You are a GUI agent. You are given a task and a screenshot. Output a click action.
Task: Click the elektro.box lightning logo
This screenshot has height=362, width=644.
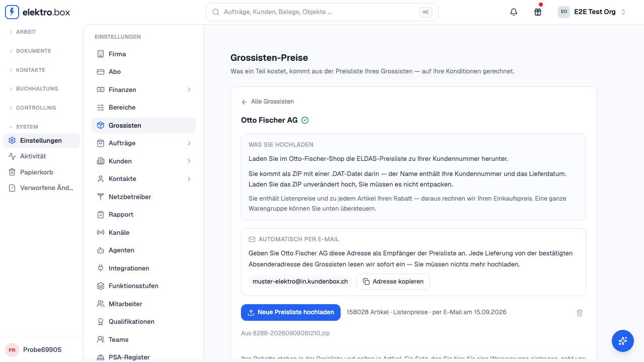pyautogui.click(x=12, y=12)
